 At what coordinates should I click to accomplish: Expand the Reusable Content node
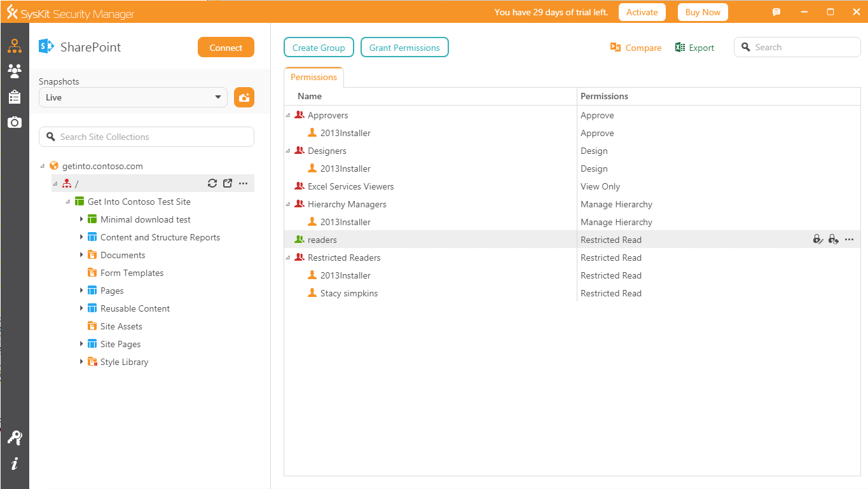point(81,308)
